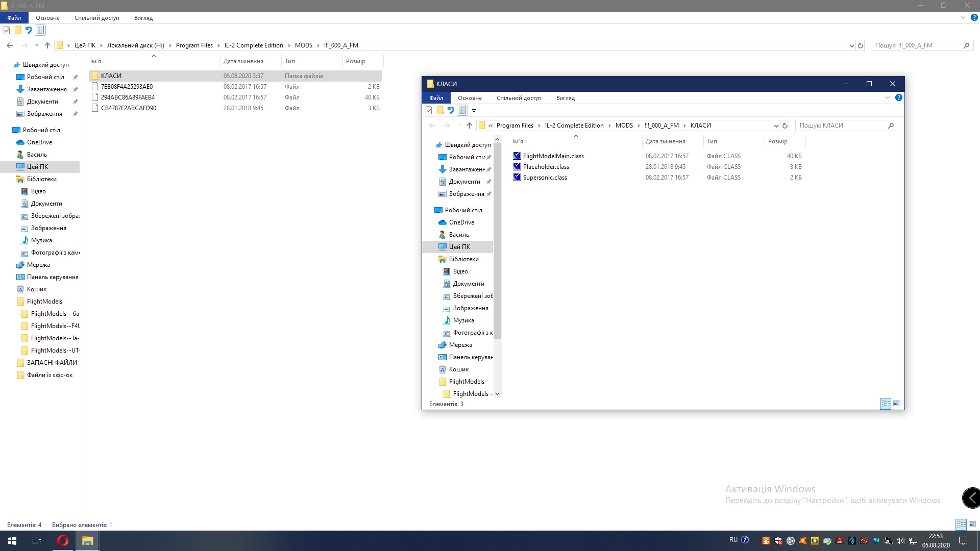Image resolution: width=980 pixels, height=551 pixels.
Task: Click scrollbar down arrow in КЛАСИ navigation pane
Action: tap(497, 394)
